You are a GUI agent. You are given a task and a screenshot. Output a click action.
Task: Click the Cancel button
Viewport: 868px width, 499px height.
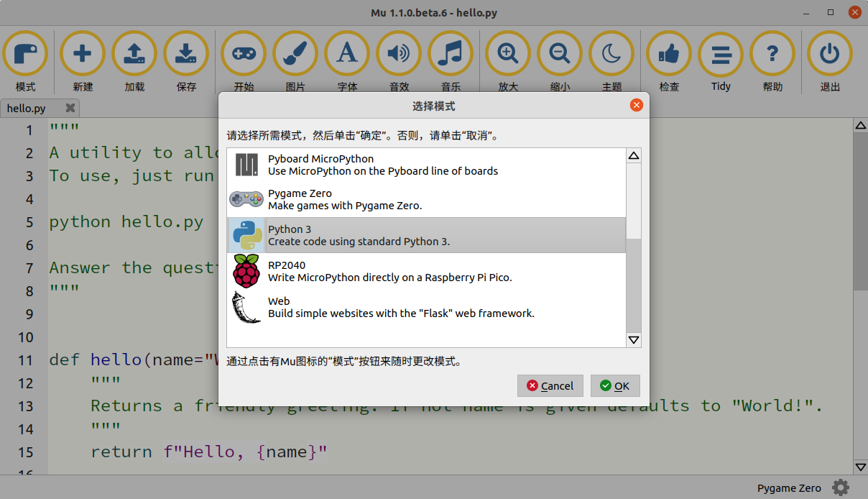click(x=550, y=385)
